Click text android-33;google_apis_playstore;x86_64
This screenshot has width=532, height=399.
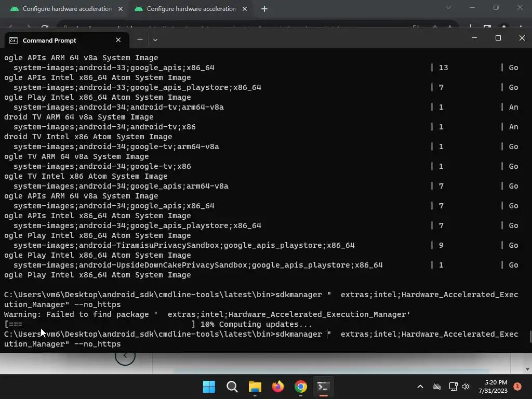pyautogui.click(x=170, y=87)
